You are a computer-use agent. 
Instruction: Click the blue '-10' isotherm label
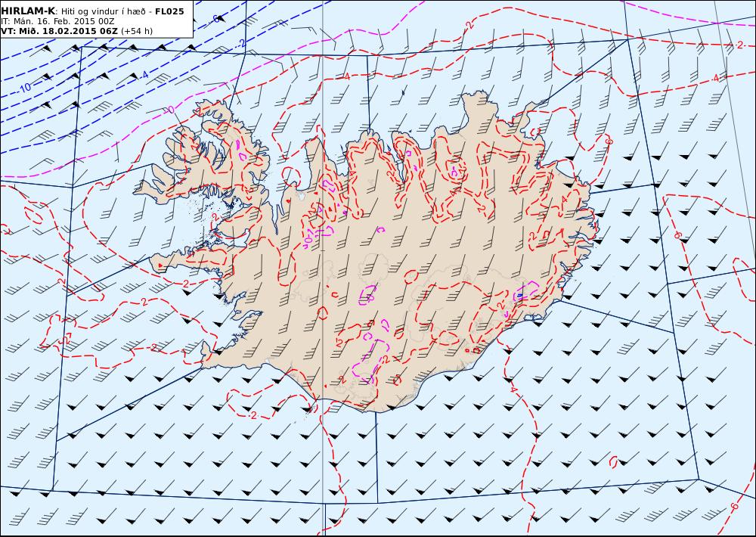24,87
